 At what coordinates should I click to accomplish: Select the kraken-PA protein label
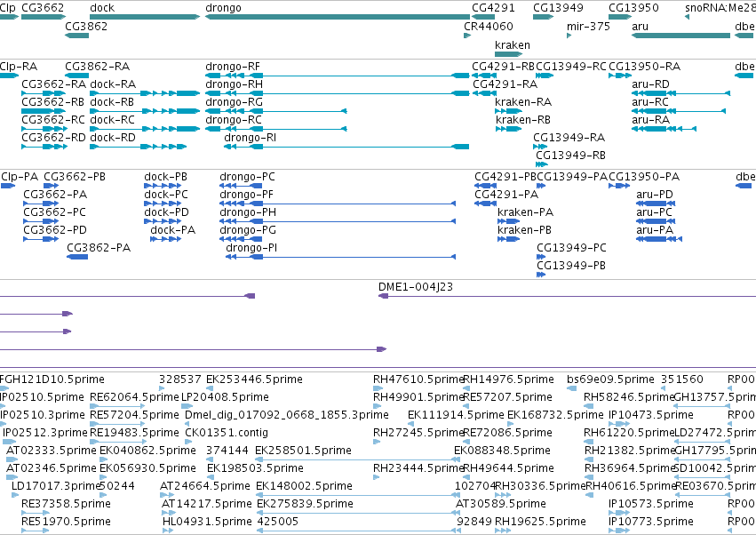[x=525, y=212]
